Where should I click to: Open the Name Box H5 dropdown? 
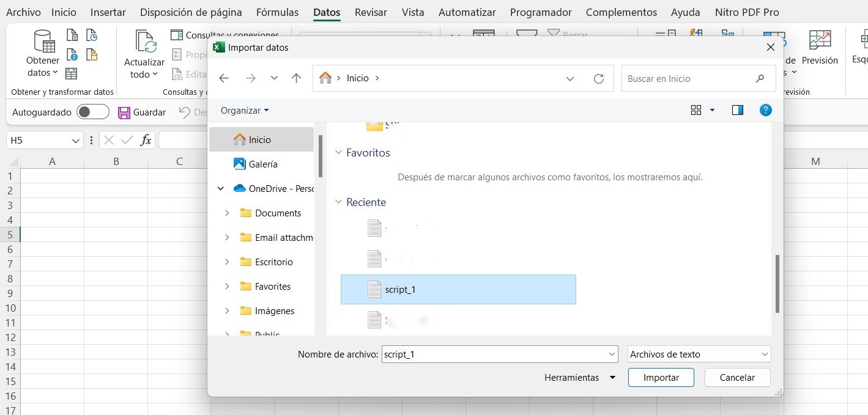[x=76, y=141]
